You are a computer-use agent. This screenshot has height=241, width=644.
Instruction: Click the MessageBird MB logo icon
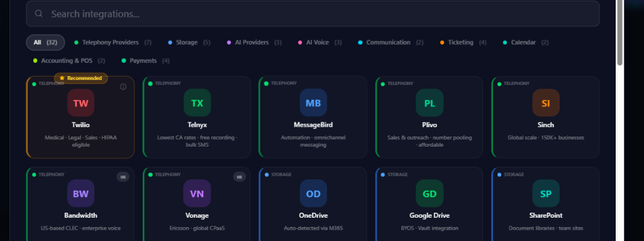coord(313,103)
